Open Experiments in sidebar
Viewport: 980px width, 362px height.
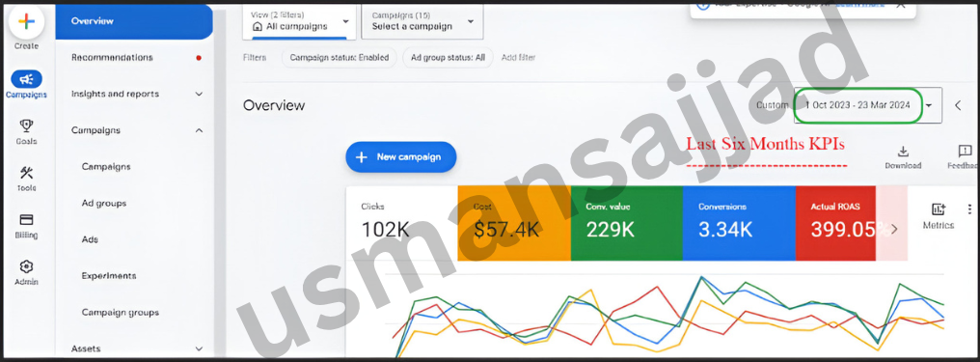[x=109, y=276]
